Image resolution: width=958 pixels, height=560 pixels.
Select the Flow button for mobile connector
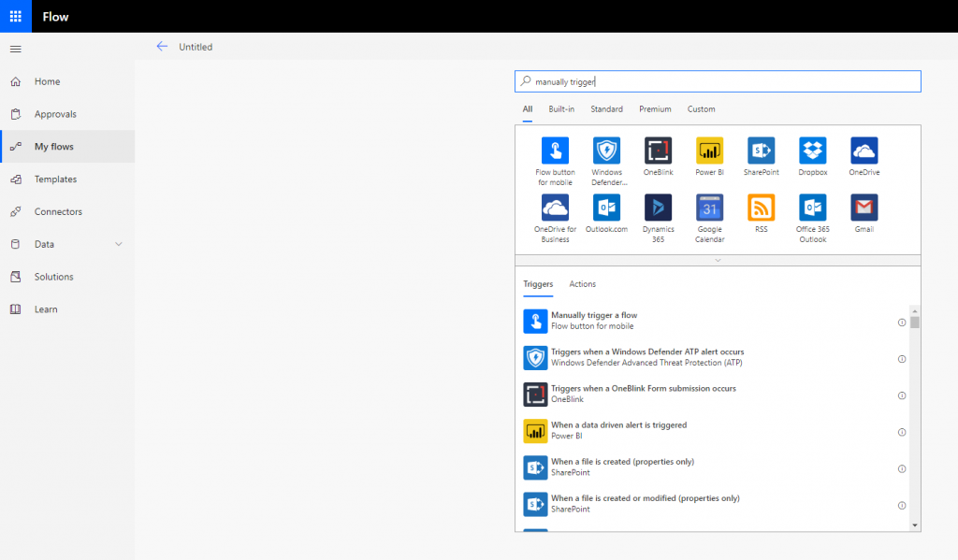(x=555, y=151)
